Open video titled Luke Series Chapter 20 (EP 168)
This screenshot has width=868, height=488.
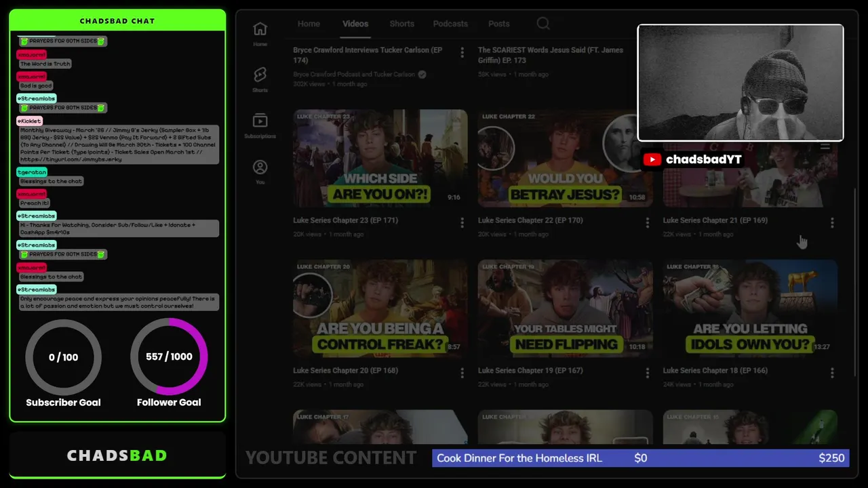pyautogui.click(x=345, y=371)
